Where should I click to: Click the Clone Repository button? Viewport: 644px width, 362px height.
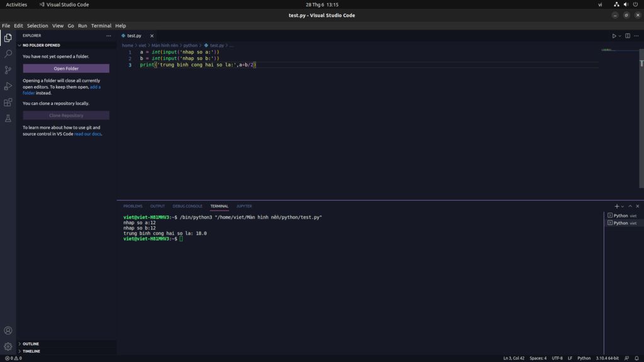pos(66,116)
